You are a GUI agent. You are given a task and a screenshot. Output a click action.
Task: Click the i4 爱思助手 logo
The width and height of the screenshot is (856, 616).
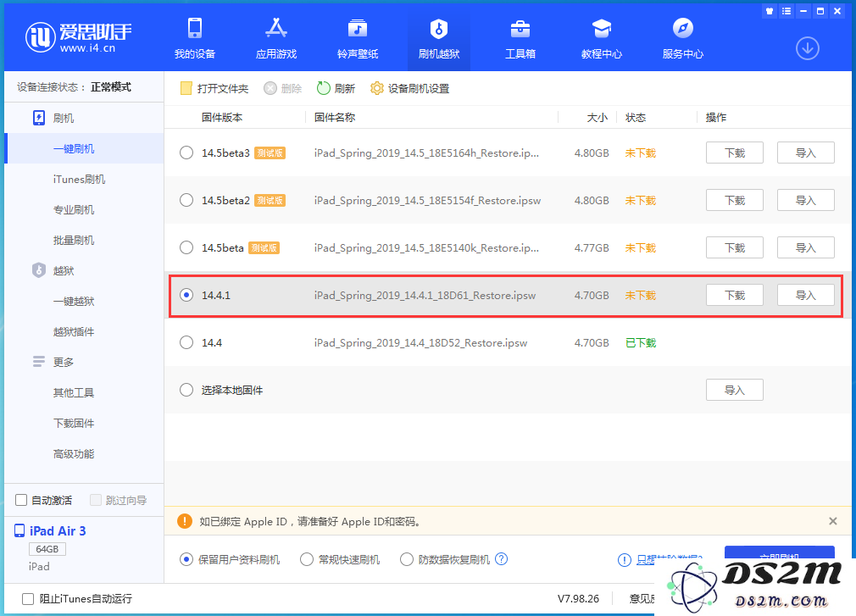78,36
